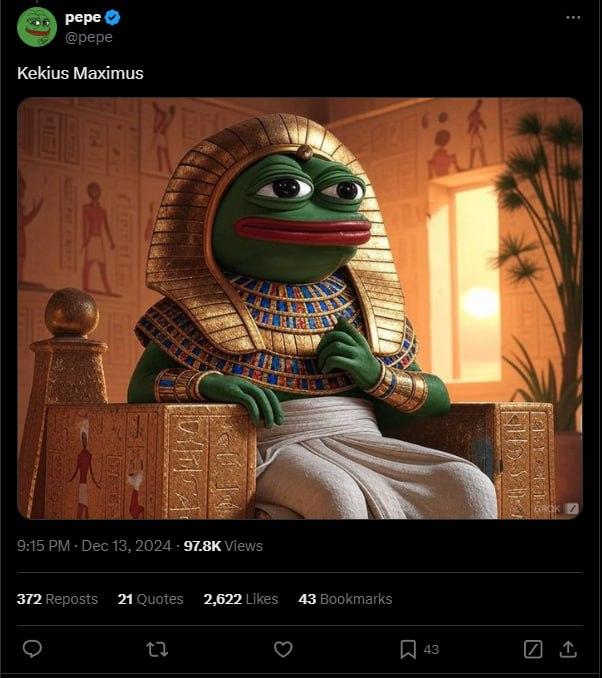Open the Egyptian Pepe image in full view
This screenshot has height=678, width=602.
[300, 308]
